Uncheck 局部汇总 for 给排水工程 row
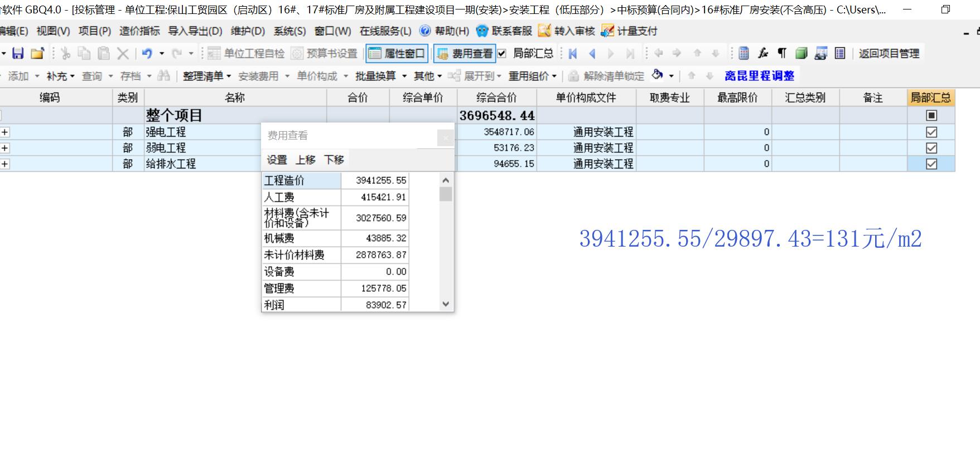The width and height of the screenshot is (980, 462). click(931, 164)
